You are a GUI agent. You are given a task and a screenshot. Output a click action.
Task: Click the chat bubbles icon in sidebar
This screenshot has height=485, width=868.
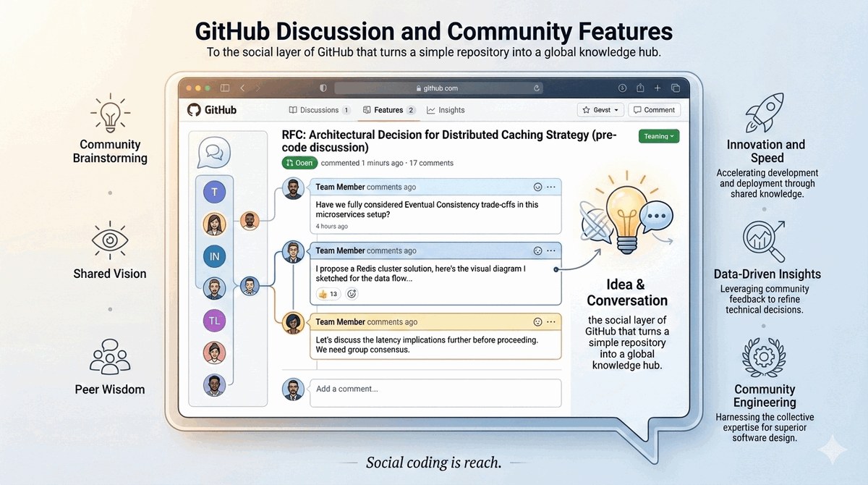coord(214,153)
